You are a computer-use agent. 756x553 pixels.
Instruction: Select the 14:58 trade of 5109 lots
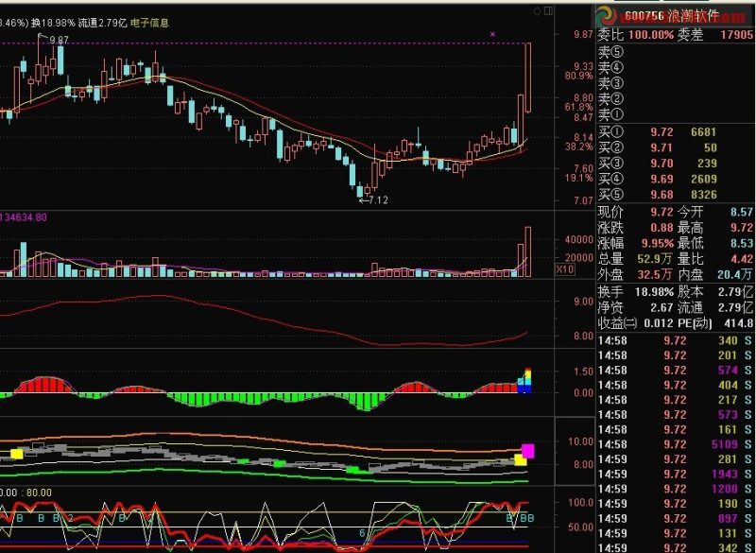pyautogui.click(x=675, y=444)
